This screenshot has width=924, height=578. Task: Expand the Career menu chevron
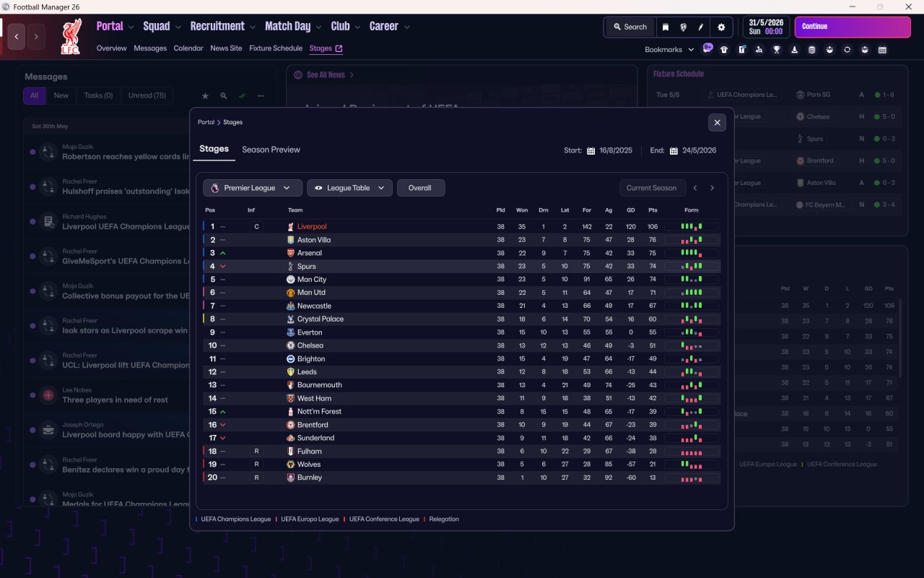pos(406,27)
